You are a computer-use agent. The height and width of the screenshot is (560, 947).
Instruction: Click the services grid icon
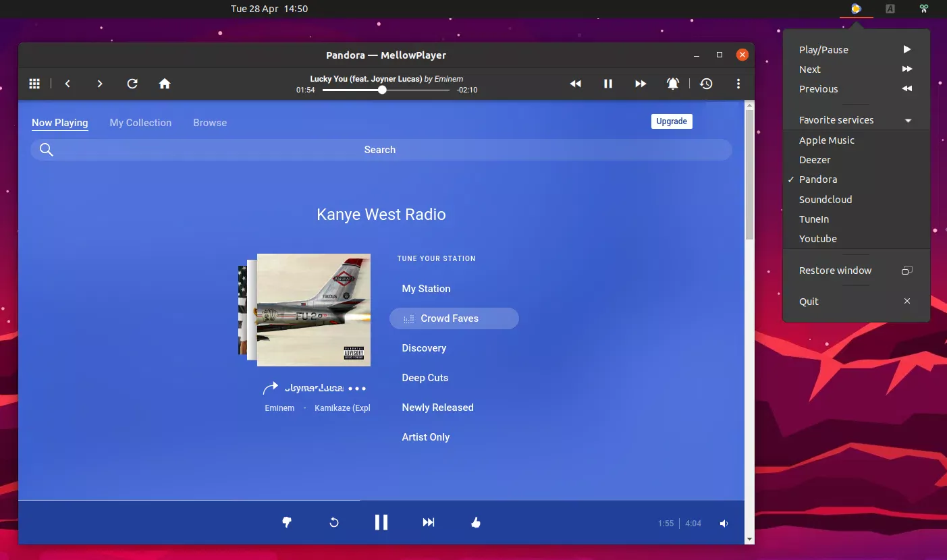[x=34, y=83]
